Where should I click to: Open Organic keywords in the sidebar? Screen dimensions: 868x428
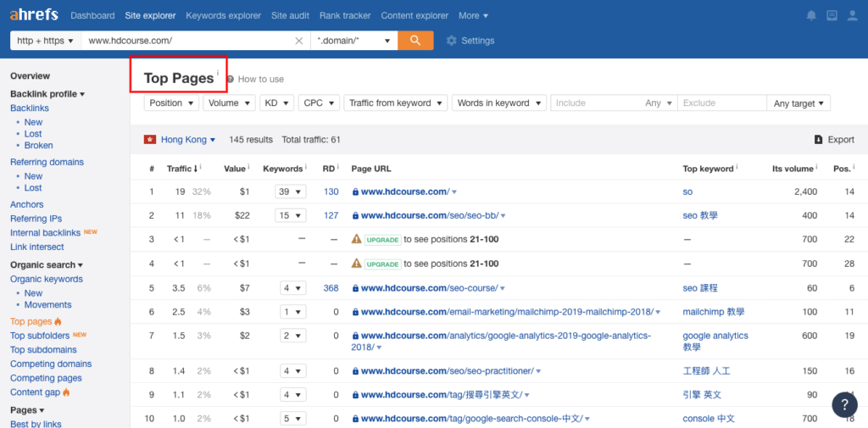point(47,279)
